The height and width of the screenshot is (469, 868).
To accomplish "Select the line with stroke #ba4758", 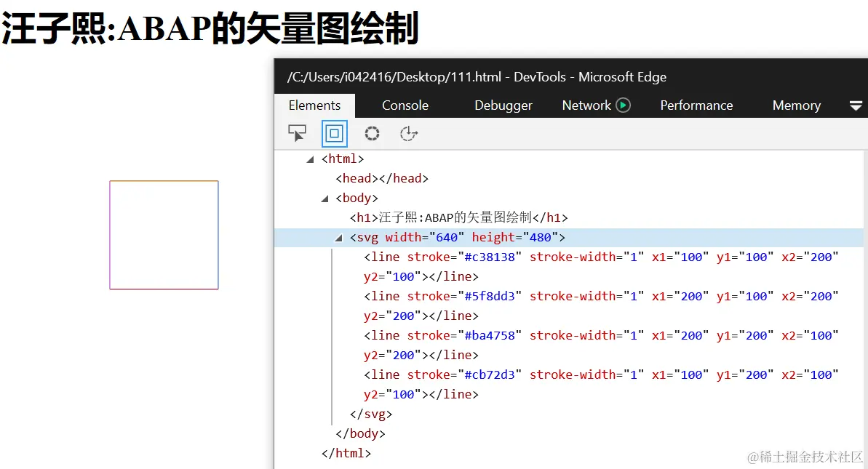I will (x=601, y=345).
